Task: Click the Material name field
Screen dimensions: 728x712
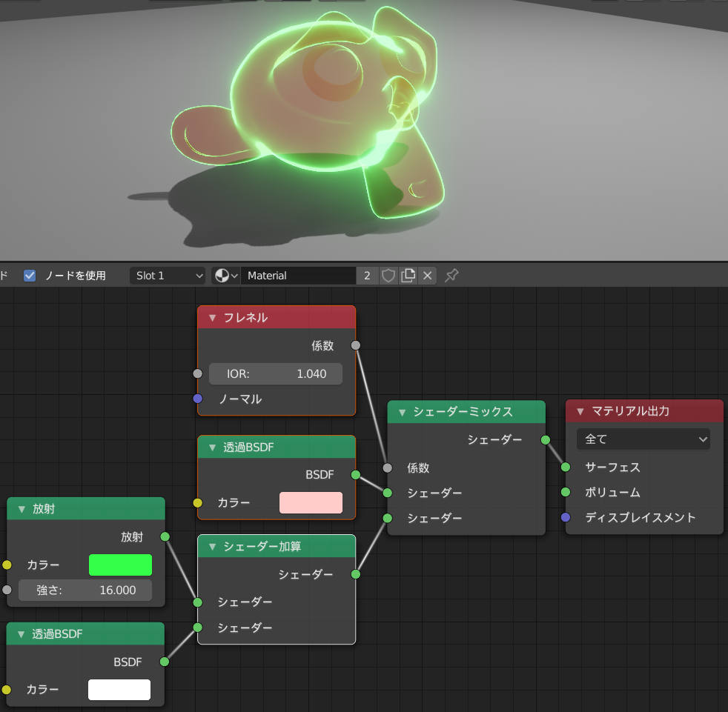Action: [298, 276]
